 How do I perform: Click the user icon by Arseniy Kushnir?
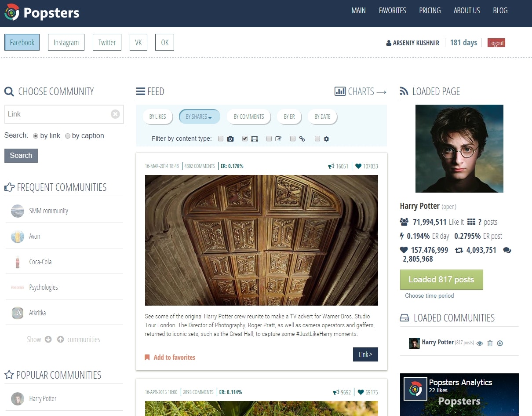389,43
